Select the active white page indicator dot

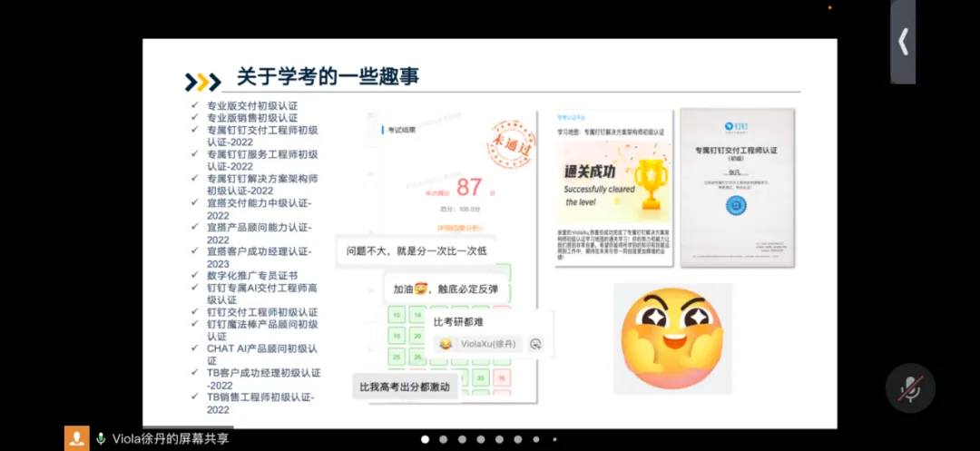click(x=425, y=439)
